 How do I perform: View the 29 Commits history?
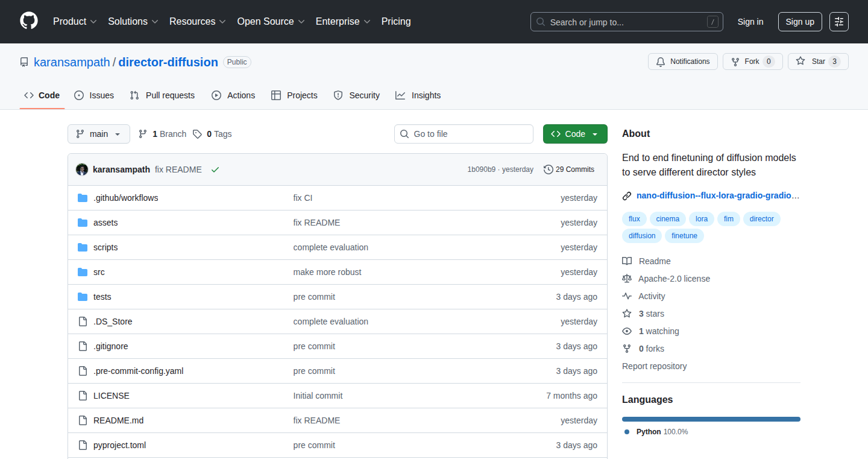pyautogui.click(x=569, y=169)
